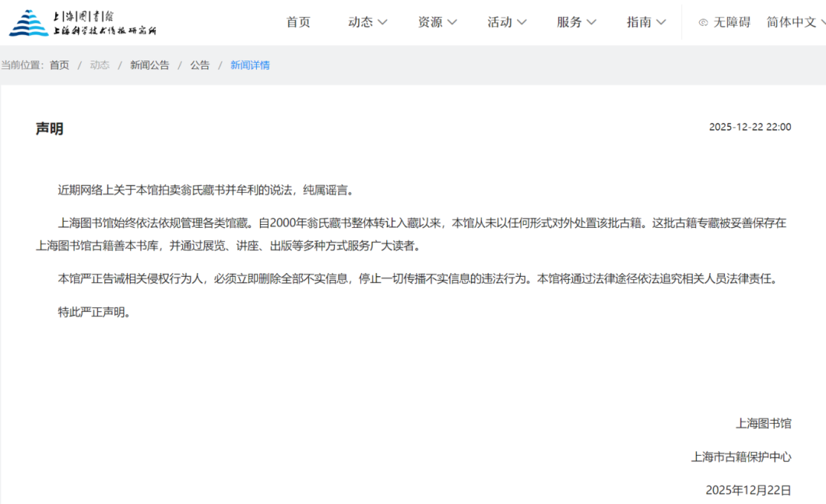Expand the 指南 dropdown chevron
The height and width of the screenshot is (504, 826).
point(661,22)
